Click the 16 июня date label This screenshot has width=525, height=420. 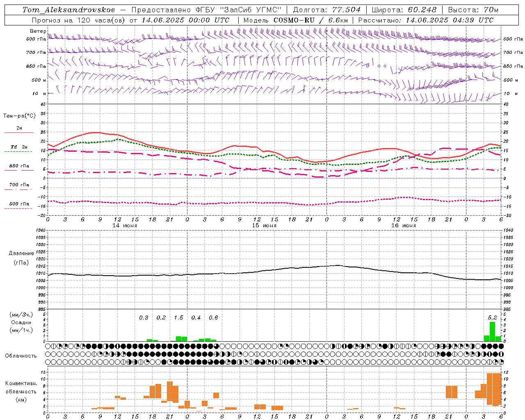404,226
